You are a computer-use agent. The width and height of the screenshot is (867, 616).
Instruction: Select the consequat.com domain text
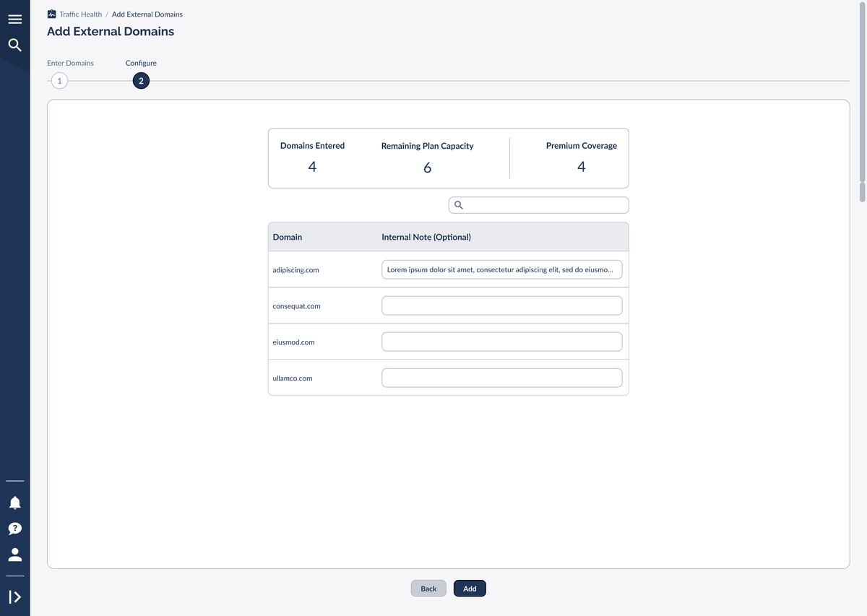[296, 306]
